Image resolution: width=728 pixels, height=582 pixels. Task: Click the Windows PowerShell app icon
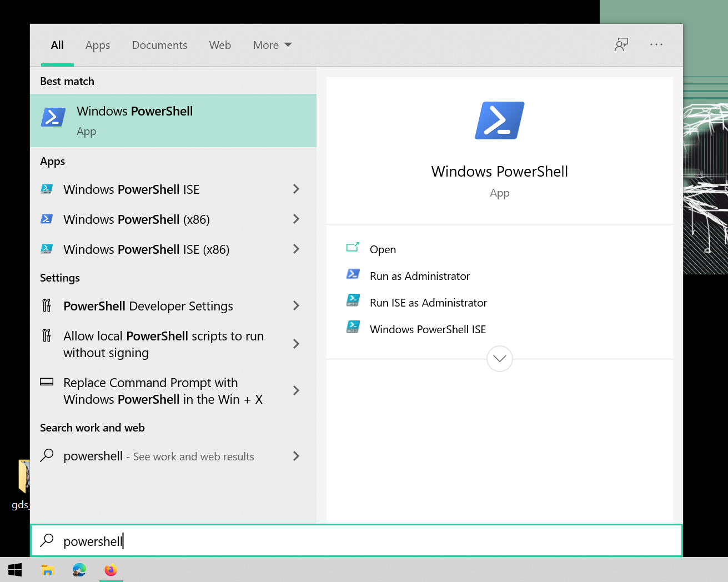coord(53,117)
